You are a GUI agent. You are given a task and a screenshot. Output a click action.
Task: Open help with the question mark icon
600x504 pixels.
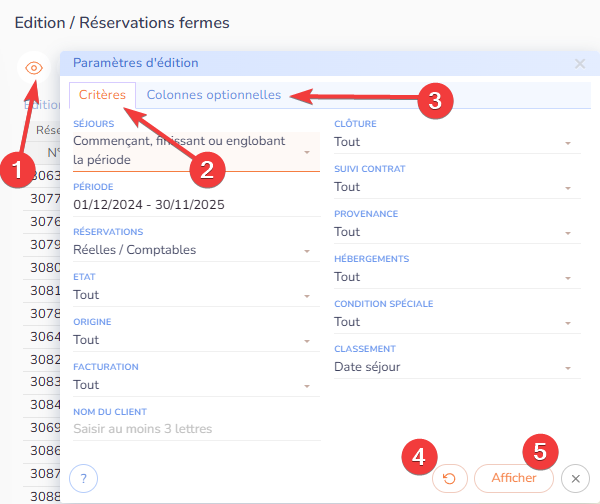[84, 479]
